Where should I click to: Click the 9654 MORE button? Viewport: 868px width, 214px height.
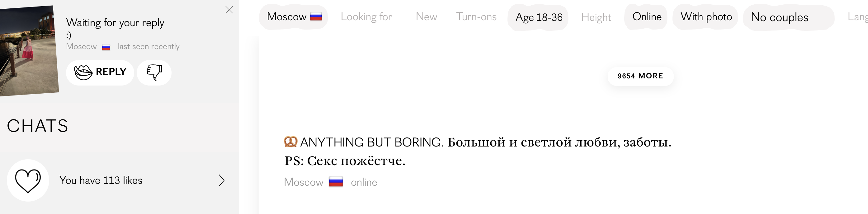[640, 76]
